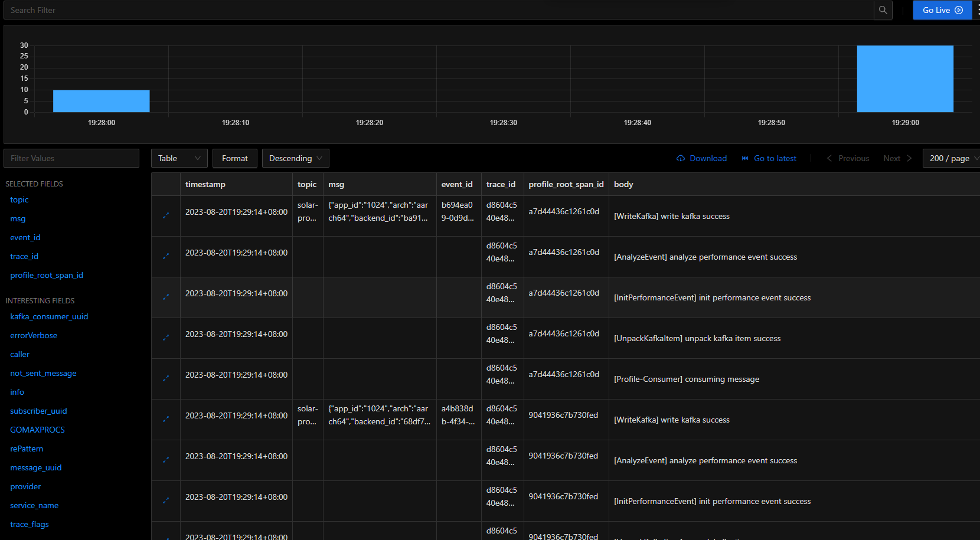980x540 pixels.
Task: Expand the WriteKafka row for span 9041936c7b730fed
Action: [x=166, y=419]
